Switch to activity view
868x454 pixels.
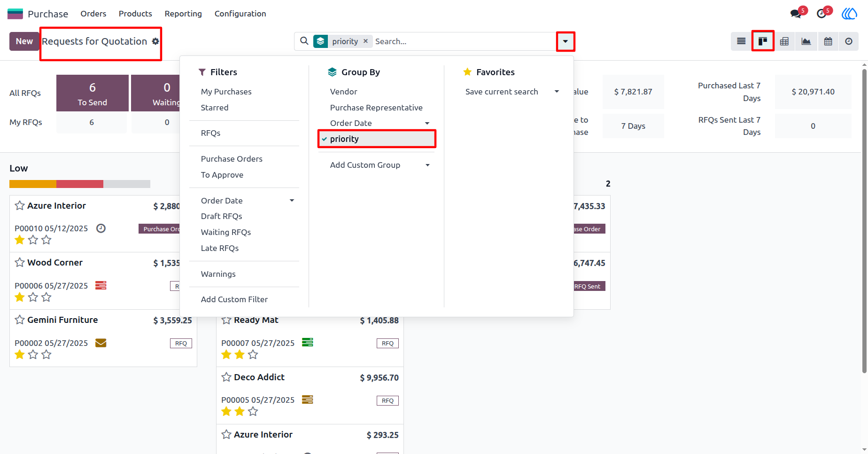pyautogui.click(x=849, y=41)
